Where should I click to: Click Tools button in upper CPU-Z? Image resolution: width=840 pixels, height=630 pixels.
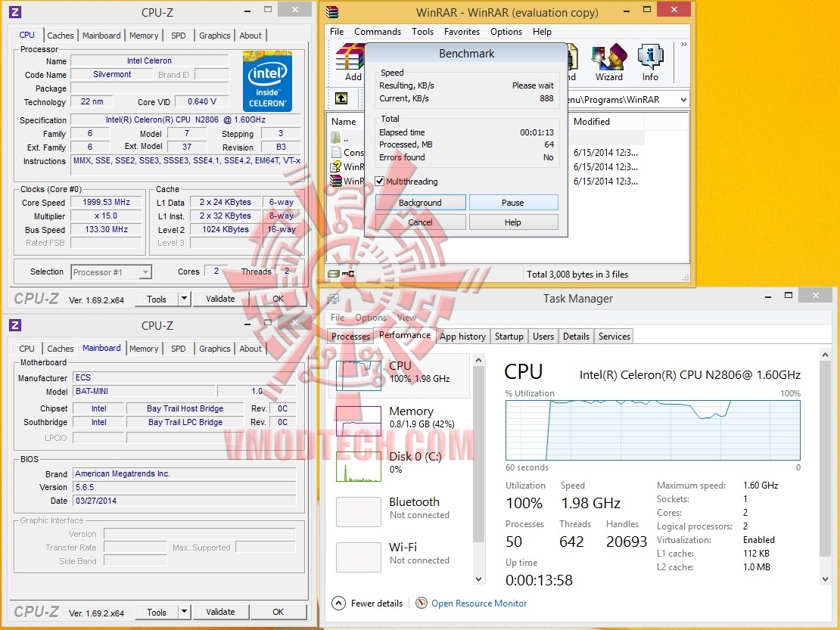point(157,299)
